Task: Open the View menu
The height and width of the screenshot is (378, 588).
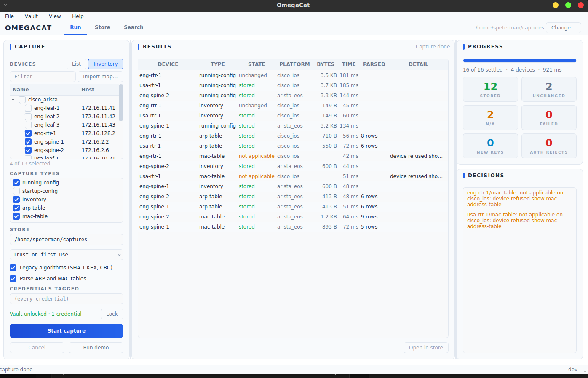Action: tap(55, 16)
